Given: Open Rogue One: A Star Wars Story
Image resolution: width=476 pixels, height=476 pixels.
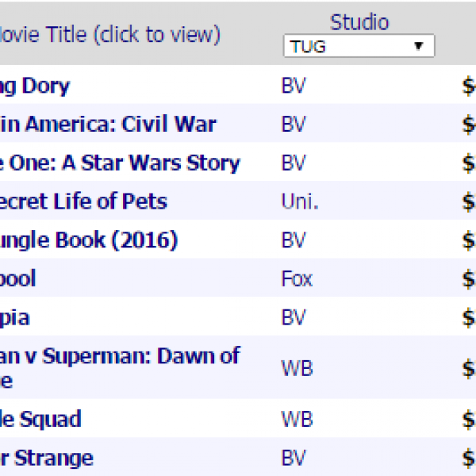Looking at the screenshot, I should [x=119, y=163].
